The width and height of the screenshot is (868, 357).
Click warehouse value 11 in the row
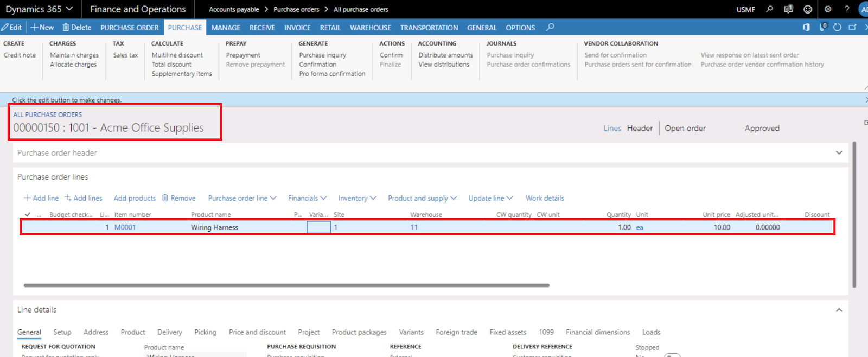pyautogui.click(x=414, y=227)
